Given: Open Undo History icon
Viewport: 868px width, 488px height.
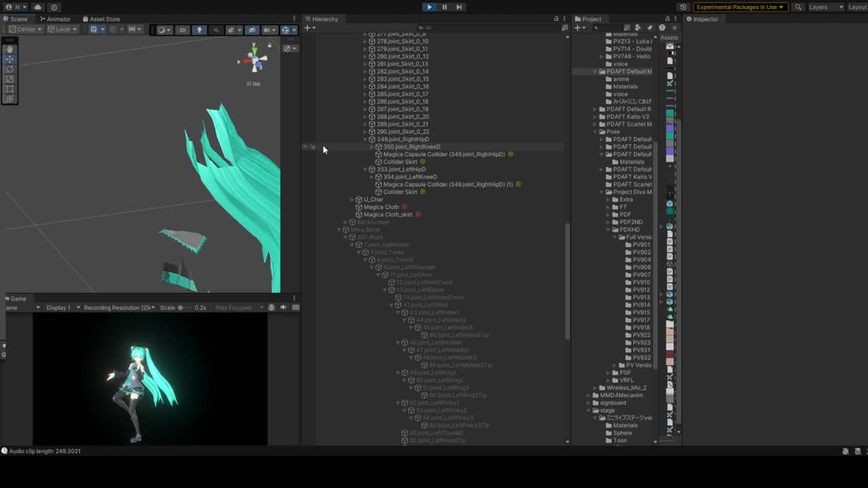Looking at the screenshot, I should (683, 7).
